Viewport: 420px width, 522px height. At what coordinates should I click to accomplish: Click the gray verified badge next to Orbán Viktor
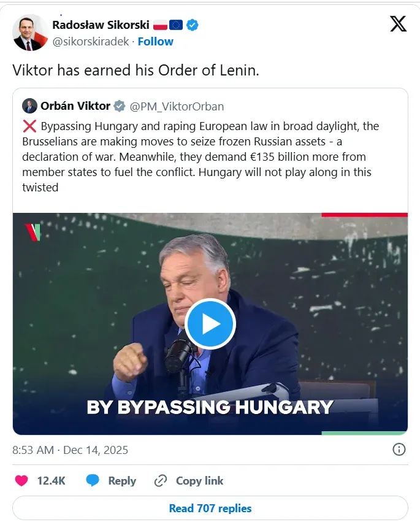120,106
